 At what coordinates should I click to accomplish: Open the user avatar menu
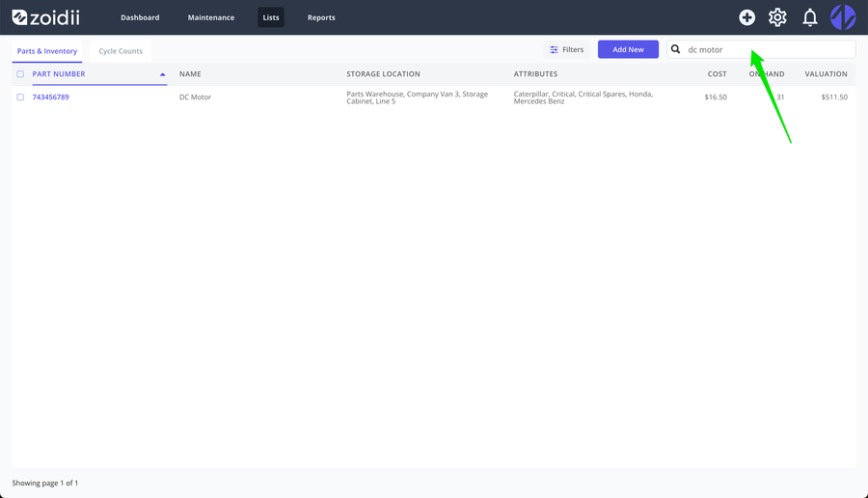click(843, 17)
